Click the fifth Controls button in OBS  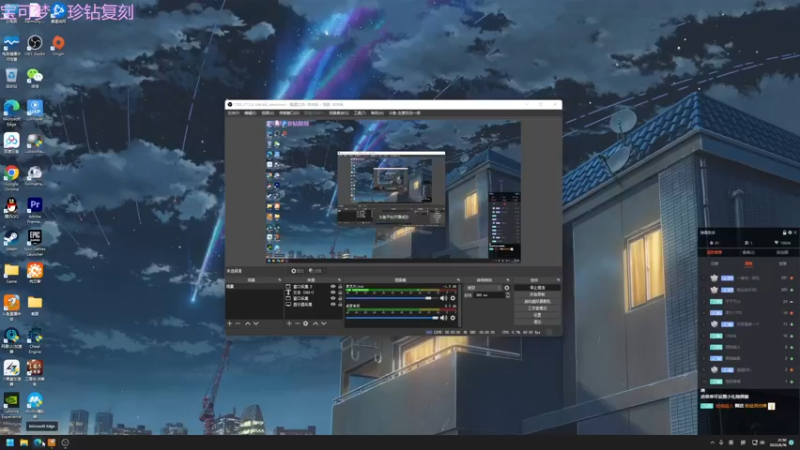[x=537, y=315]
